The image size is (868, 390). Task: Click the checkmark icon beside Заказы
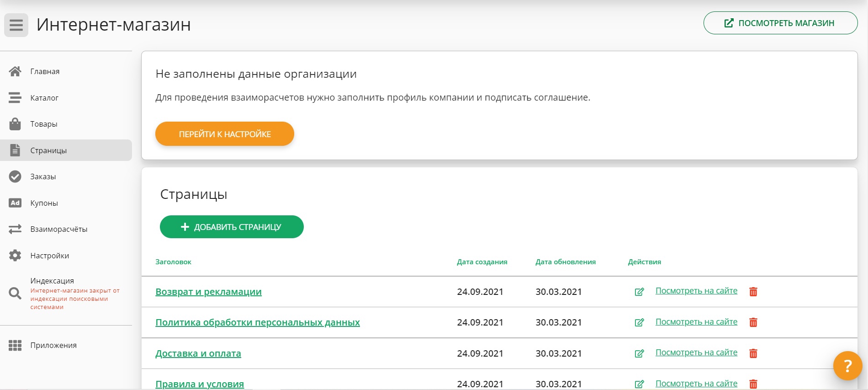[x=15, y=176]
